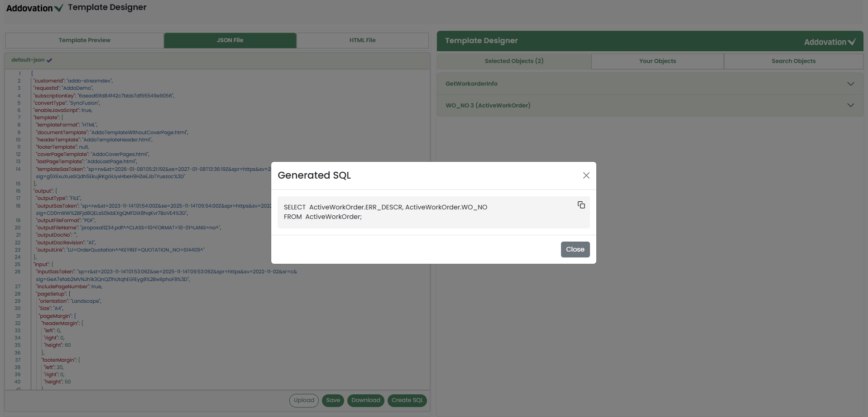Copy the generated SQL with the copy icon

[x=581, y=205]
